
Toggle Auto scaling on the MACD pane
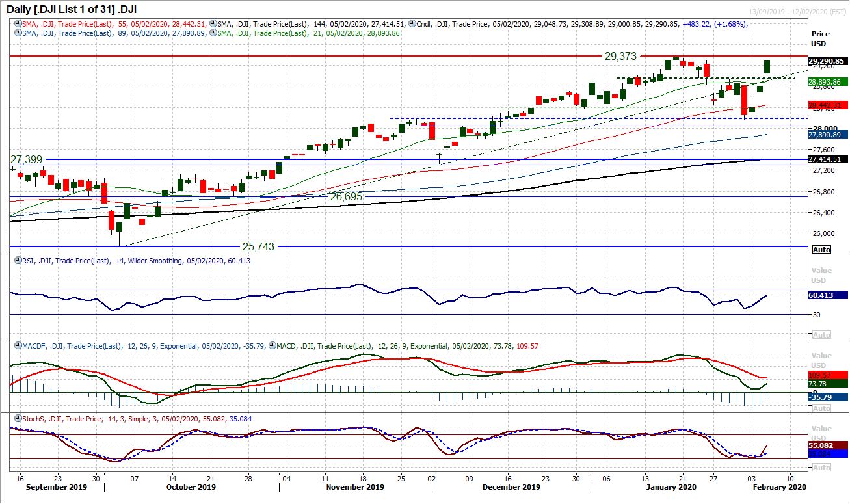[821, 408]
